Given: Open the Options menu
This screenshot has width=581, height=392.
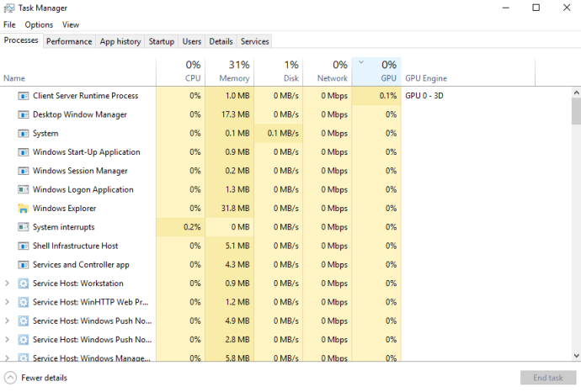Looking at the screenshot, I should point(39,24).
